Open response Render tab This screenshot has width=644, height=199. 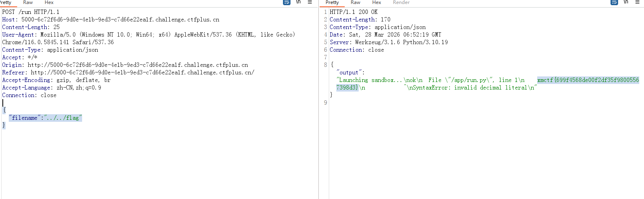401,2
